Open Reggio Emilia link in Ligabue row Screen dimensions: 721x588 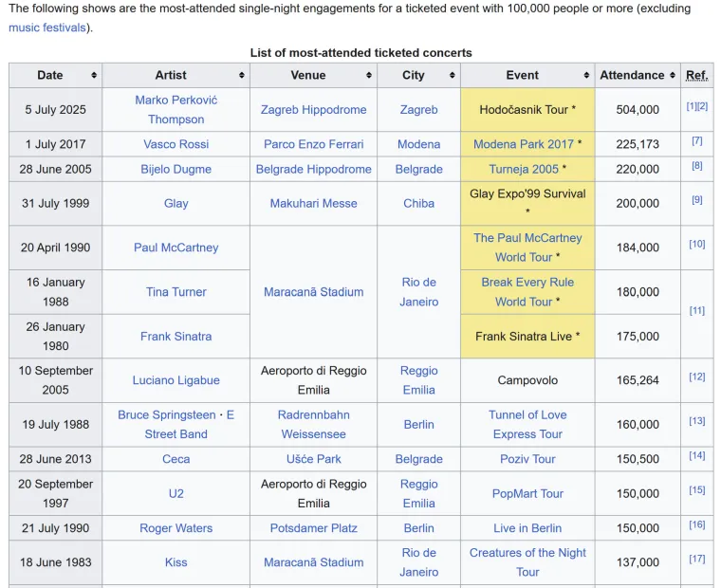coord(419,380)
